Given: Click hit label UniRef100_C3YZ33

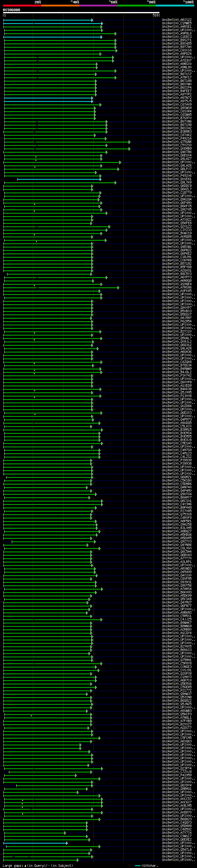Looking at the screenshot, I should tap(177, 230).
